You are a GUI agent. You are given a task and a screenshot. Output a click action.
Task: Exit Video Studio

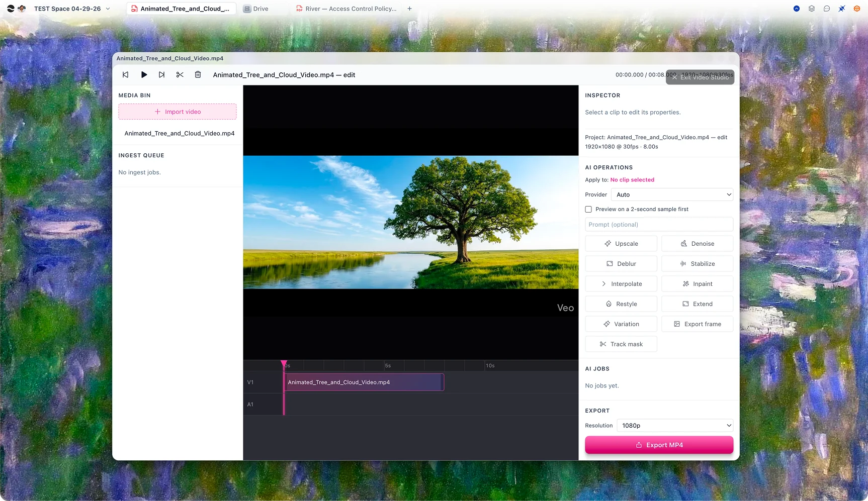coord(700,77)
